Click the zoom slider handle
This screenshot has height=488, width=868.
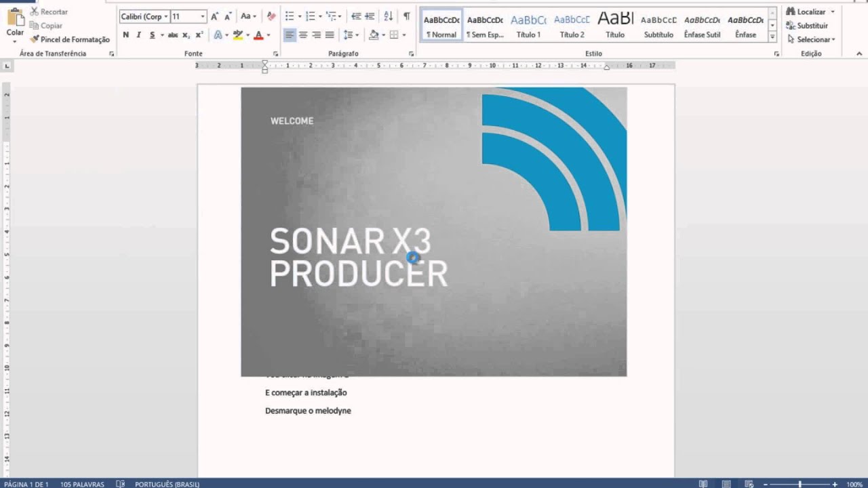(x=800, y=484)
